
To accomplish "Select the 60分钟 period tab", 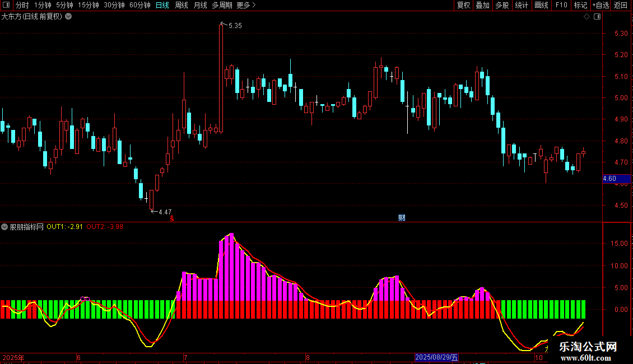I will 140,5.
